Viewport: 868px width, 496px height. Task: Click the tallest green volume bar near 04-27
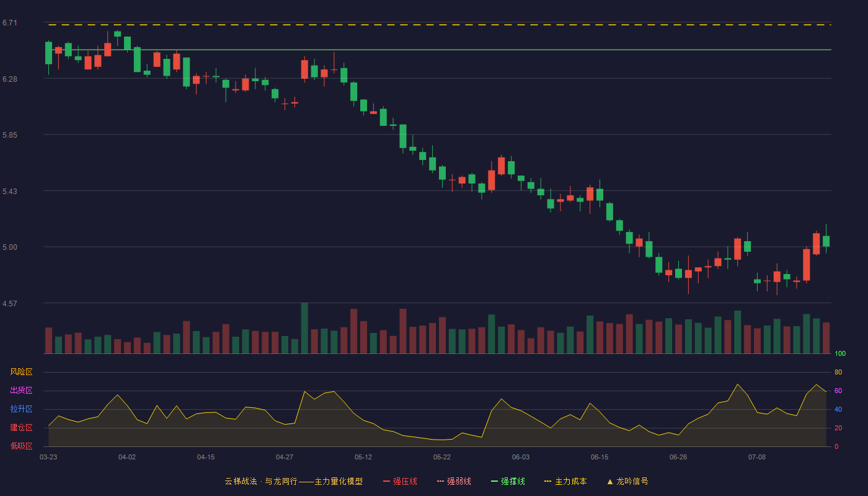tap(304, 329)
